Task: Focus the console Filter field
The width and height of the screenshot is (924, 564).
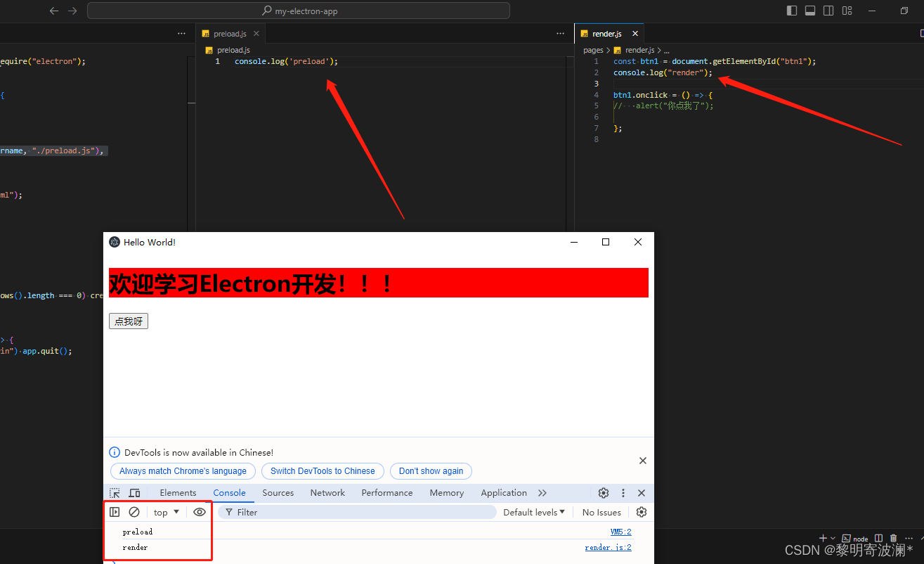Action: 357,512
